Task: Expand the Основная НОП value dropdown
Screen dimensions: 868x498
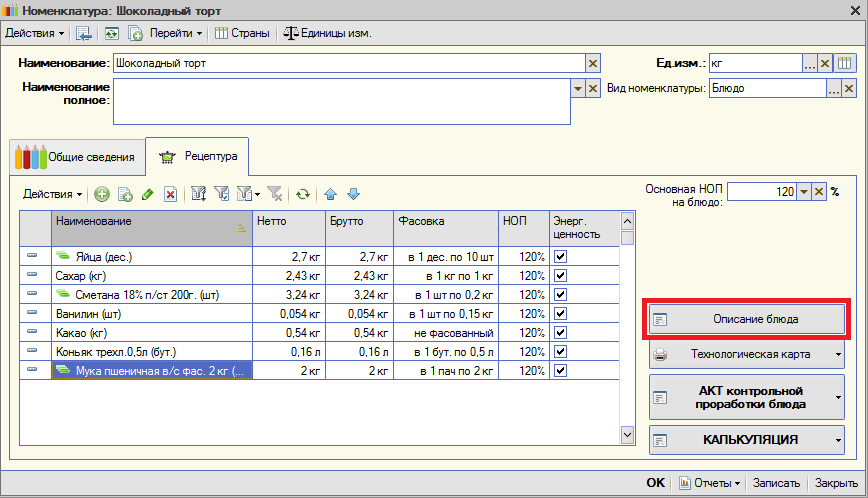Action: tap(804, 192)
